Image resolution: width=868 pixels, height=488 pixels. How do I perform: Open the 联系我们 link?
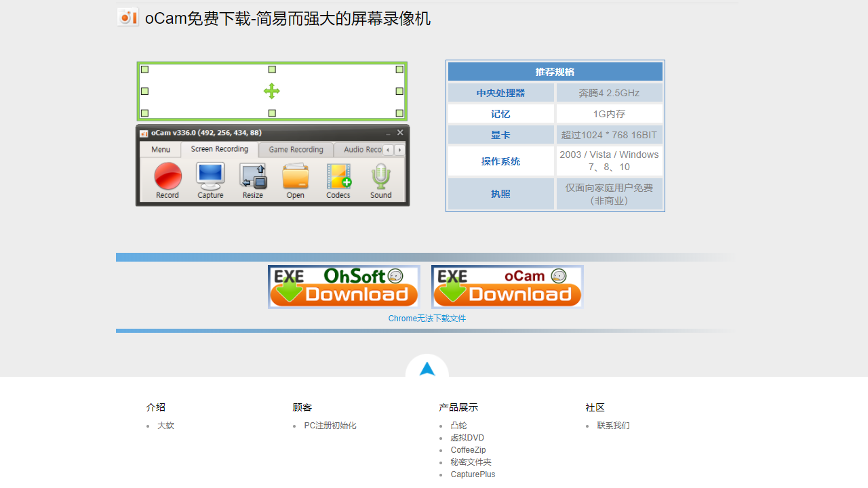(x=612, y=425)
